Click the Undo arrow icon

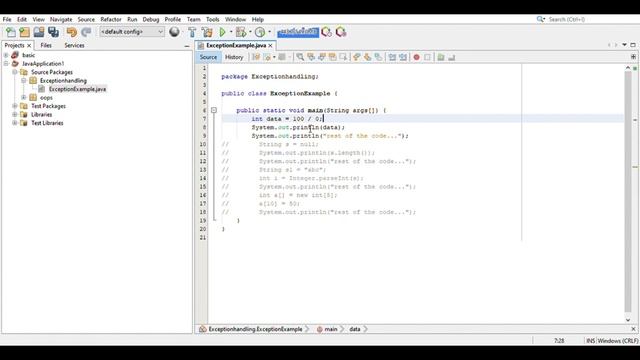coord(71,32)
